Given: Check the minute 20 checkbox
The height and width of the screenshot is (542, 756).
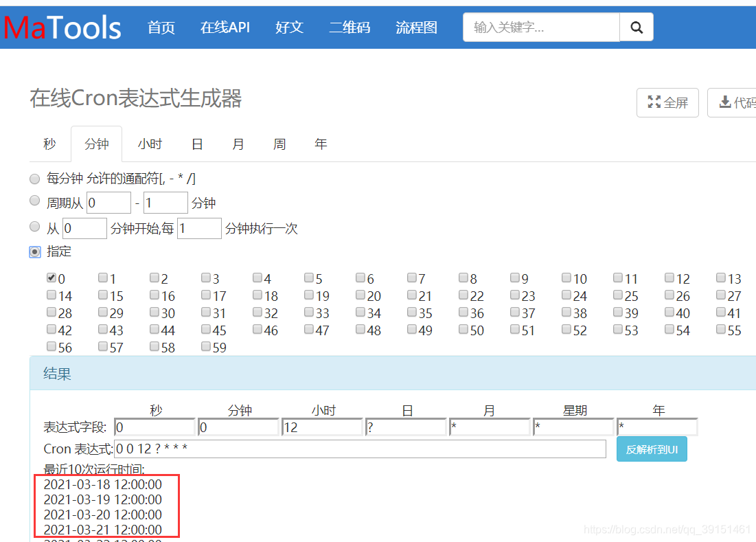Looking at the screenshot, I should [360, 295].
